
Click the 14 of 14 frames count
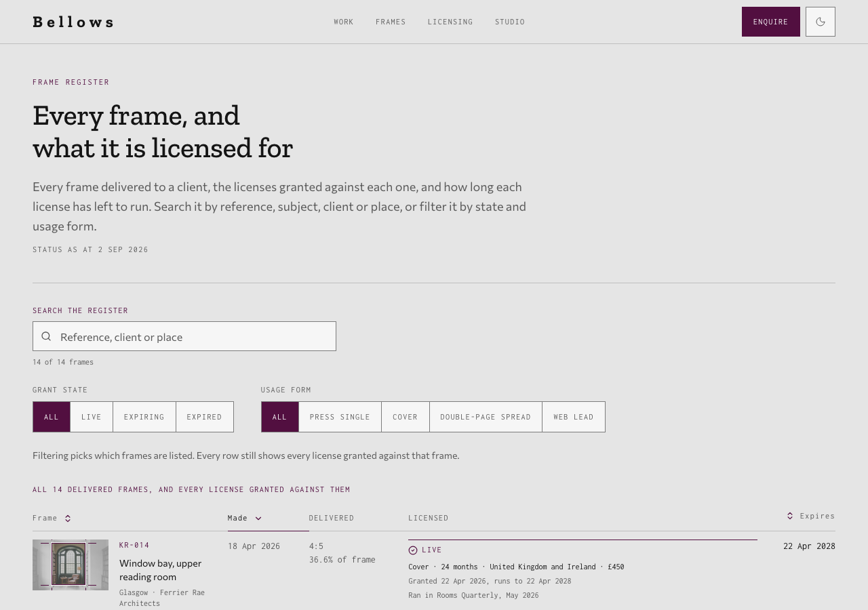[63, 362]
